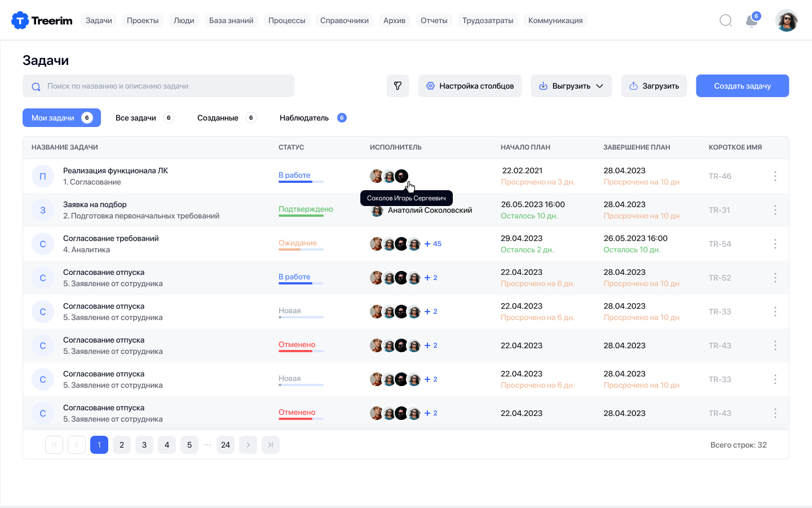Screen dimensions: 812x508
Task: Click the Создать задачу button
Action: tap(742, 86)
